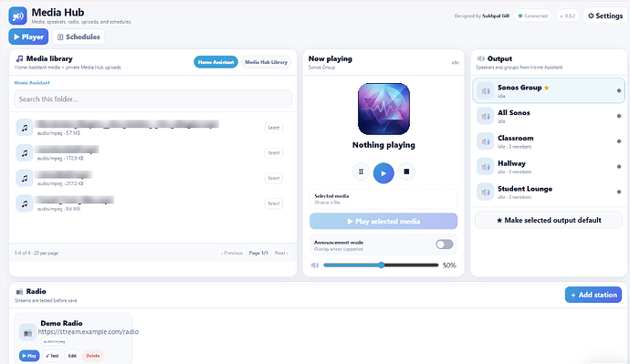630x364 pixels.
Task: Click music note icon of 8.6 MB file
Action: [25, 203]
